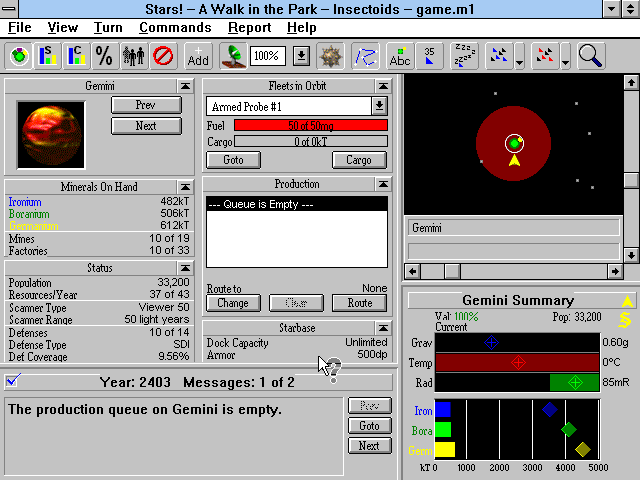Image resolution: width=640 pixels, height=480 pixels.
Task: Collapse the Minerals On Hand panel
Action: pos(185,186)
